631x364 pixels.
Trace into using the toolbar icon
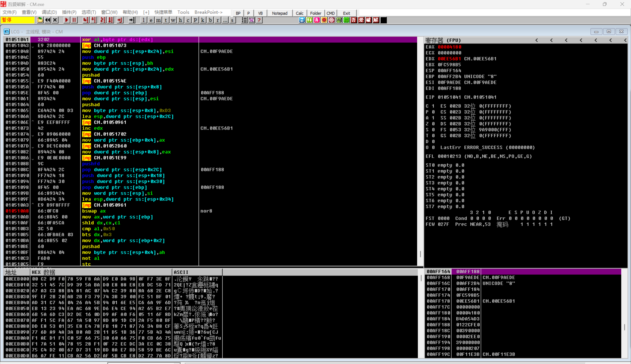pyautogui.click(x=103, y=20)
